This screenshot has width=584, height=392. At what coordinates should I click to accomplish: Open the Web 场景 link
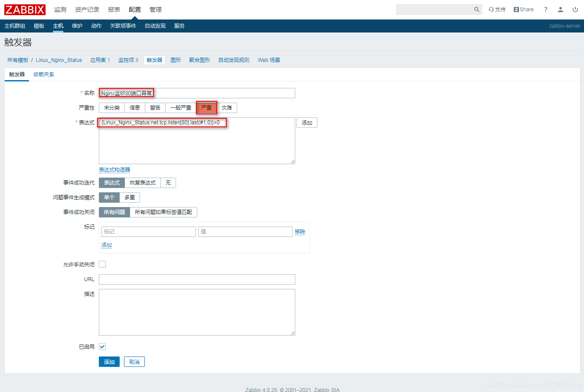(x=269, y=60)
